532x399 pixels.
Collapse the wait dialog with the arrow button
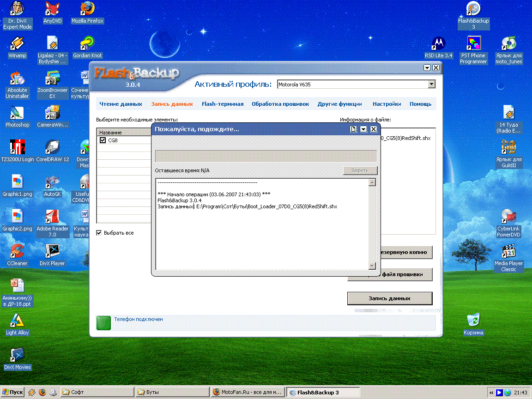tap(363, 129)
